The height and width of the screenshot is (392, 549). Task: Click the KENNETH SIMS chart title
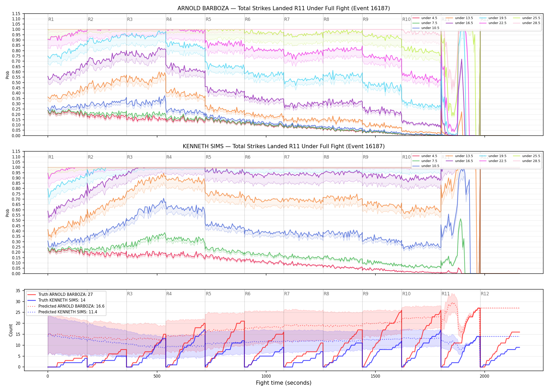coord(284,146)
